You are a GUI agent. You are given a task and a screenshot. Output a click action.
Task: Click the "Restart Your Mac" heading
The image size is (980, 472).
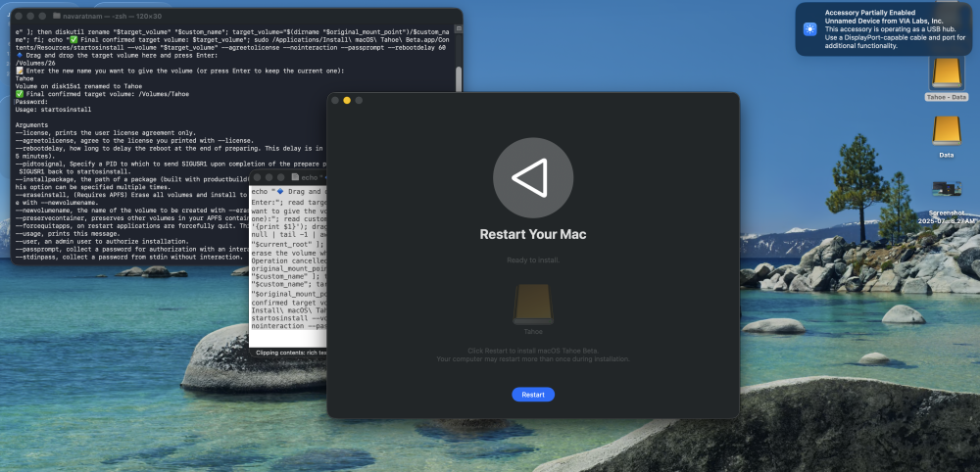(533, 235)
